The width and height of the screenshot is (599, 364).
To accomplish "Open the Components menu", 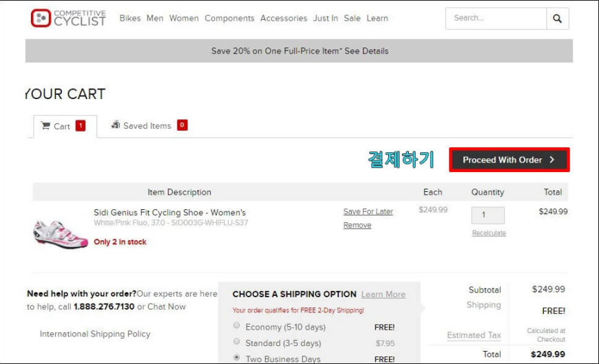I will pos(229,18).
